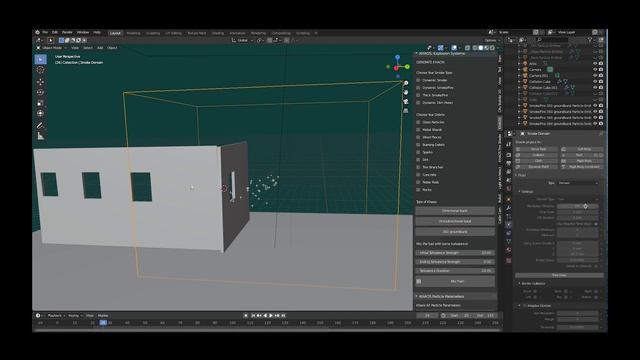
Task: Expand the Camera item in outliner
Action: tap(519, 69)
